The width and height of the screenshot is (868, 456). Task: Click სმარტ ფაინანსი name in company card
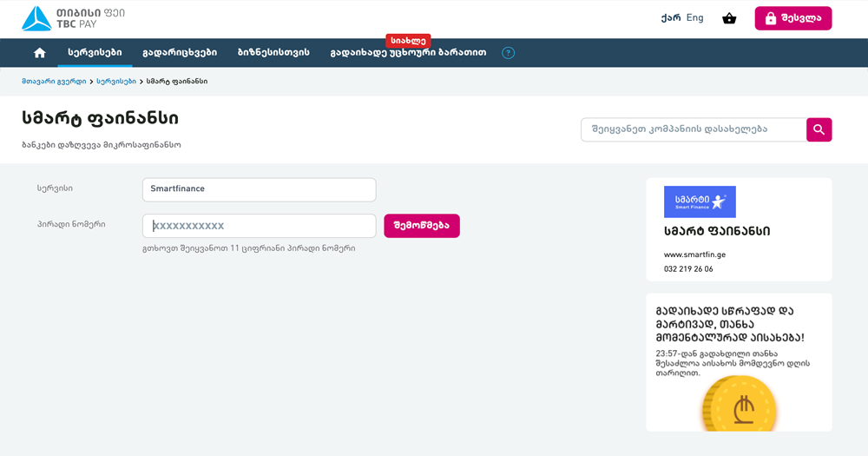(x=717, y=232)
